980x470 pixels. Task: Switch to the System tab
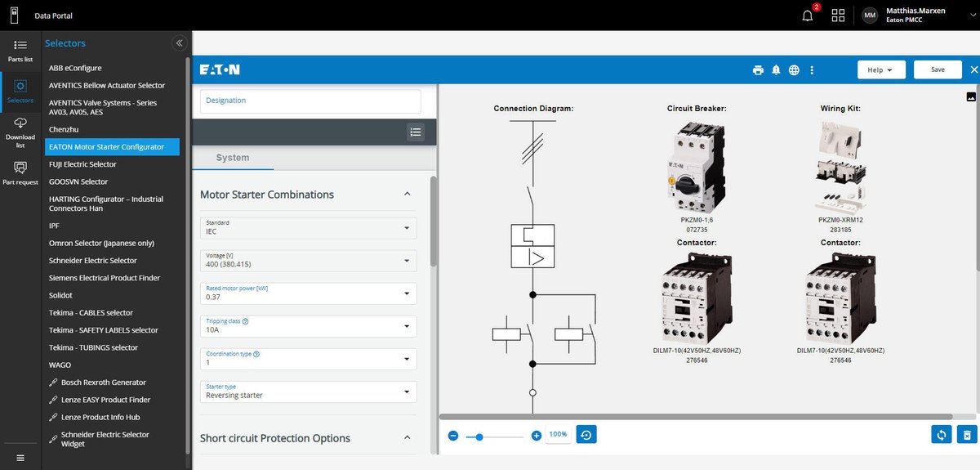click(x=233, y=158)
